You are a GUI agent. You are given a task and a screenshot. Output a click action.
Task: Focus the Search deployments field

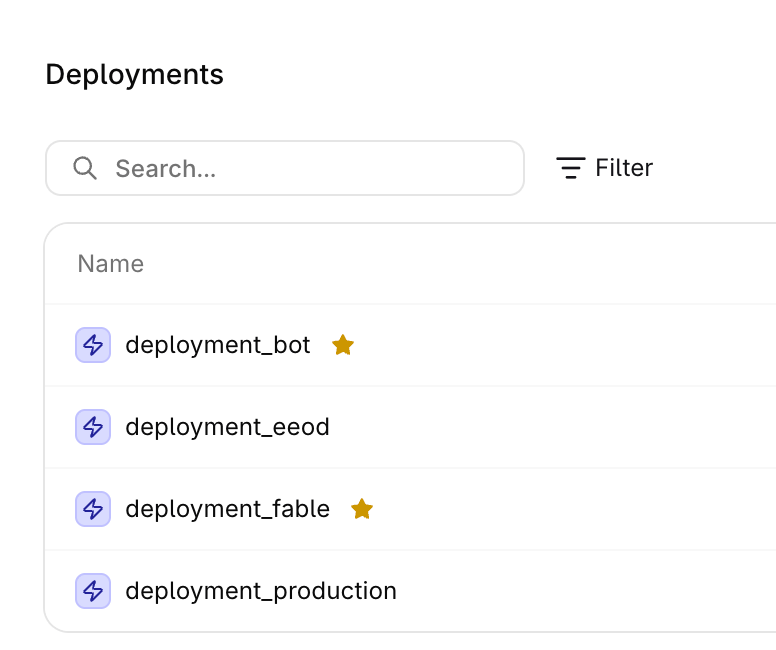[x=285, y=168]
